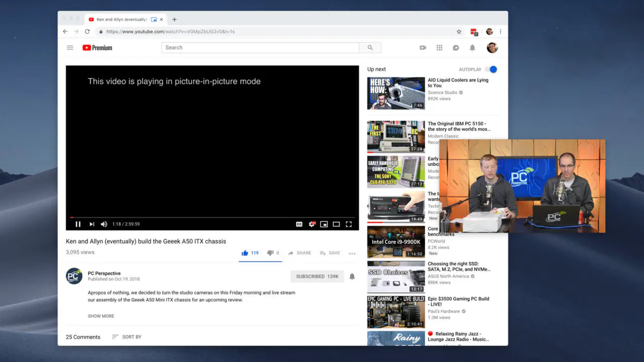Open a new browser tab
The width and height of the screenshot is (644, 362).
175,20
